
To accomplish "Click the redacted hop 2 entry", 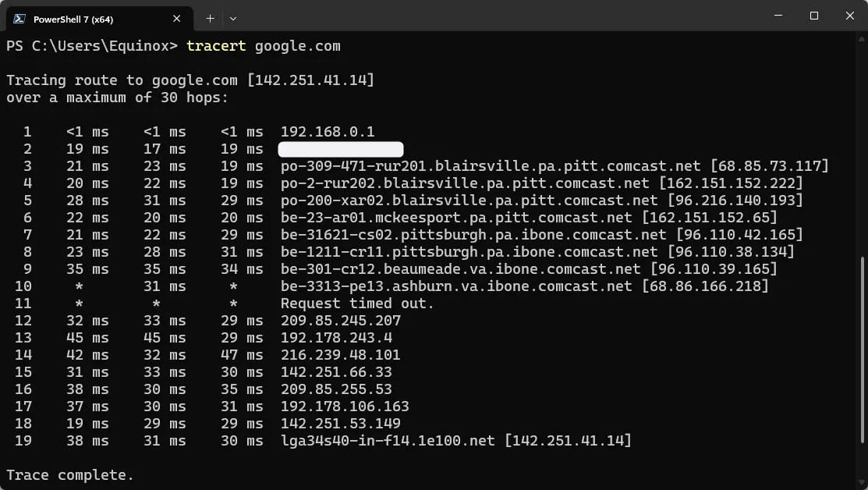I will 340,149.
